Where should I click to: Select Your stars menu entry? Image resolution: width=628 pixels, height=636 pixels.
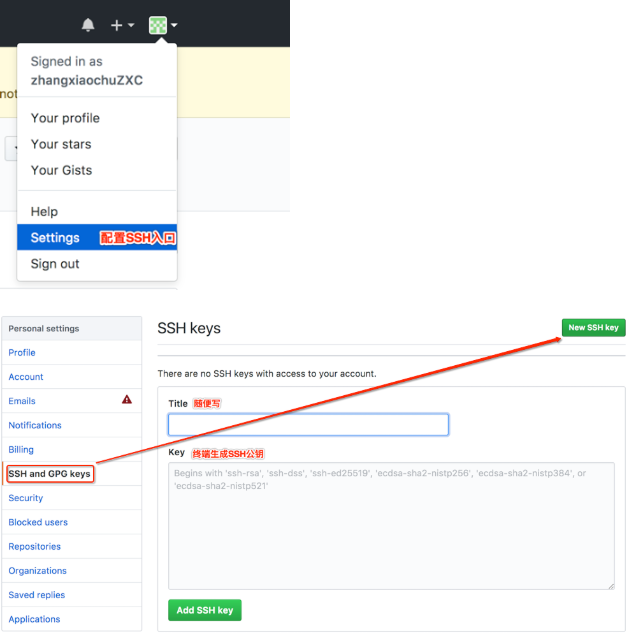pos(61,144)
